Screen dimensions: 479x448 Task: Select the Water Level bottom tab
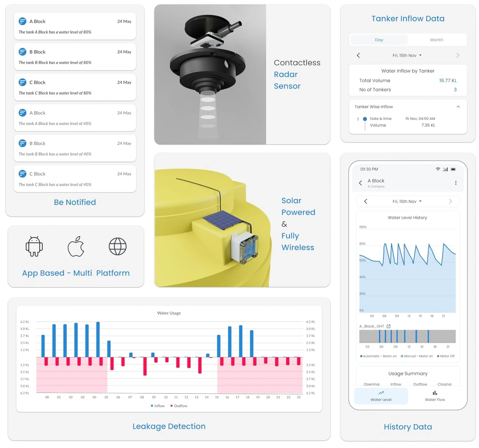381,396
